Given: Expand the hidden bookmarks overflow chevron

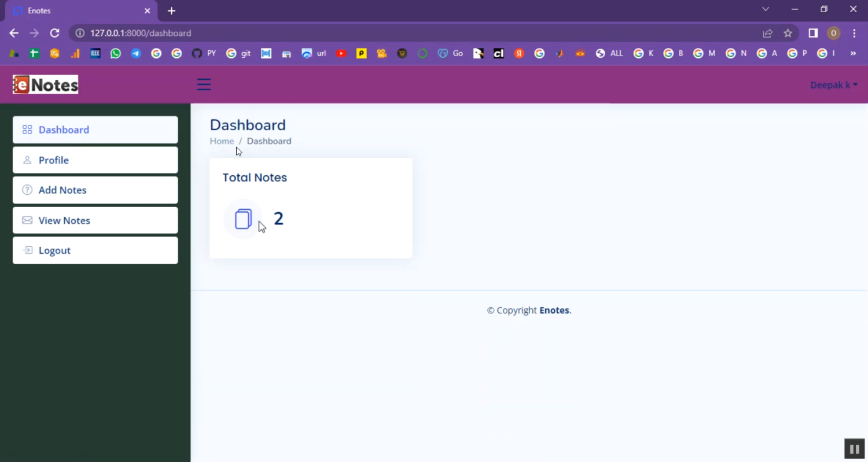Looking at the screenshot, I should click(x=853, y=53).
